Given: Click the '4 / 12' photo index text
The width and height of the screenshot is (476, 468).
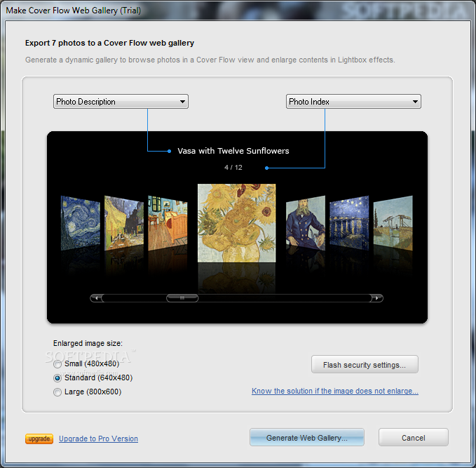Looking at the screenshot, I should [233, 168].
